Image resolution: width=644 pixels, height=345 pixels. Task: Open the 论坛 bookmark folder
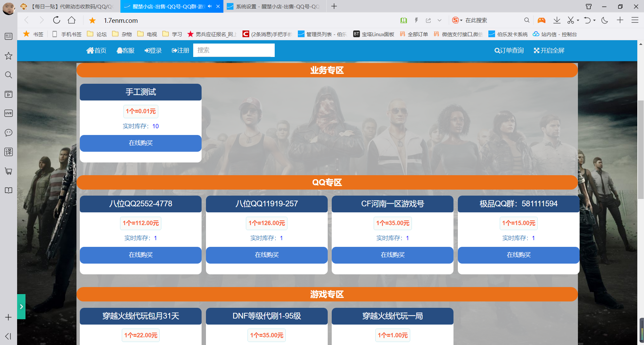click(x=97, y=34)
